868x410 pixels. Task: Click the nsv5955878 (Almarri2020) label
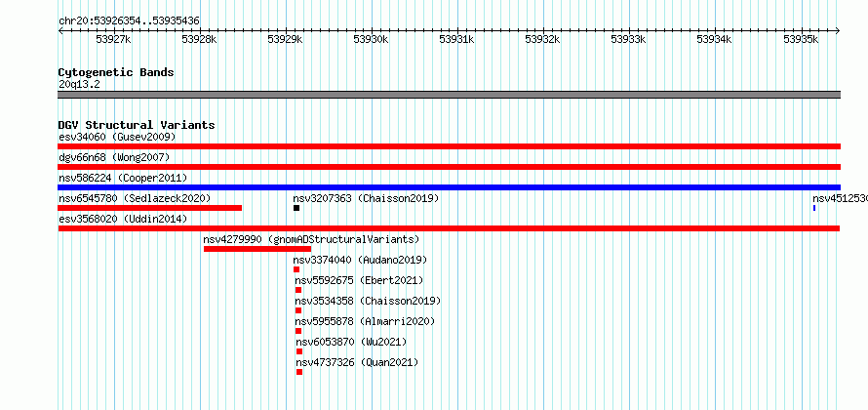(365, 321)
